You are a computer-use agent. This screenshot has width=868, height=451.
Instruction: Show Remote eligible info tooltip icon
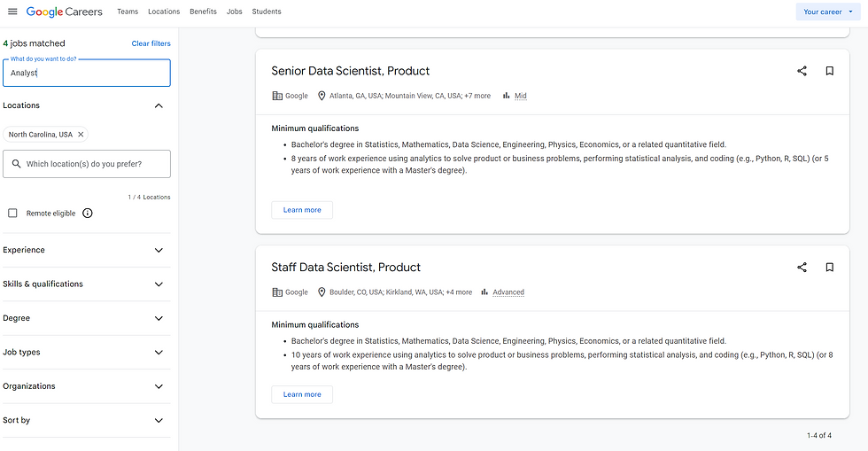[x=88, y=214]
